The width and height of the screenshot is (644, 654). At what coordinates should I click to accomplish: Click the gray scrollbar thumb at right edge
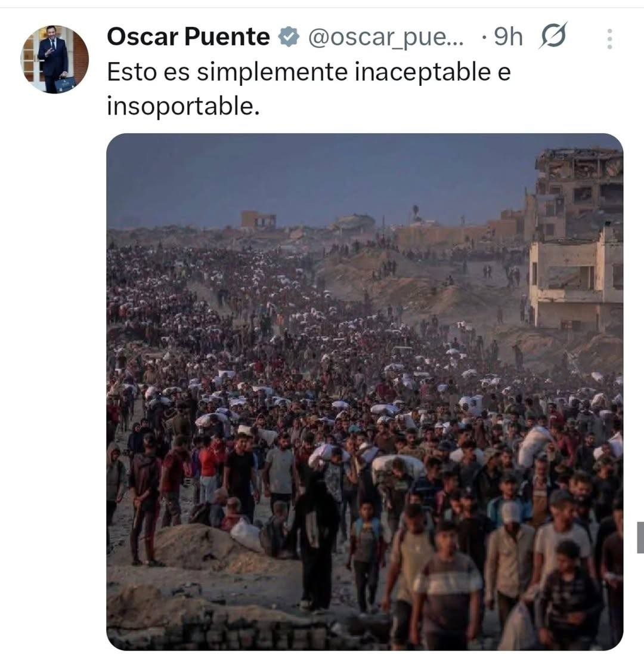click(x=640, y=537)
